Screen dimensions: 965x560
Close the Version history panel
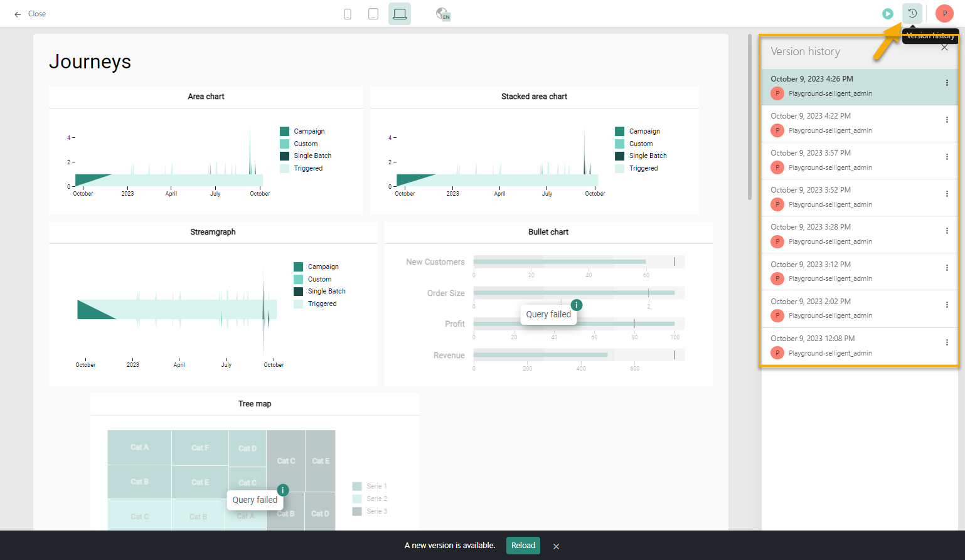944,48
